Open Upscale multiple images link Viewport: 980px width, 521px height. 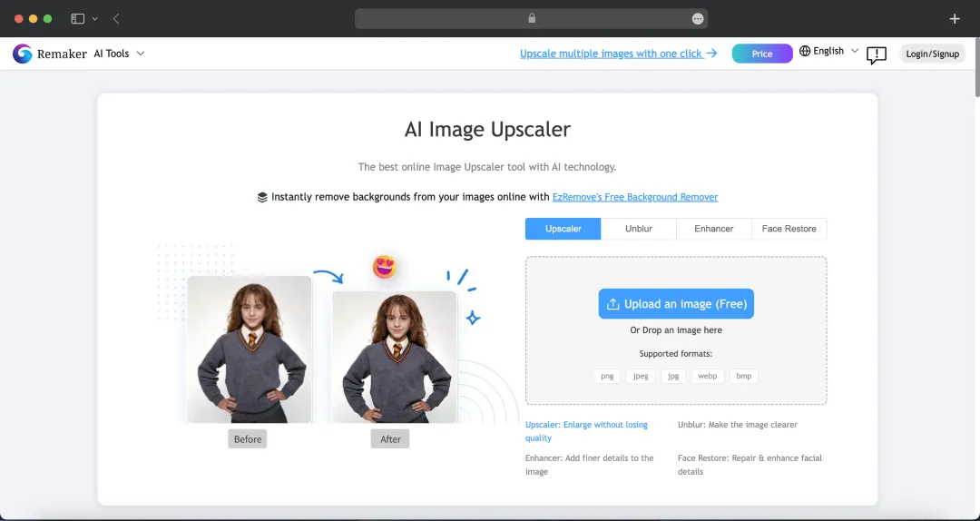pos(618,54)
